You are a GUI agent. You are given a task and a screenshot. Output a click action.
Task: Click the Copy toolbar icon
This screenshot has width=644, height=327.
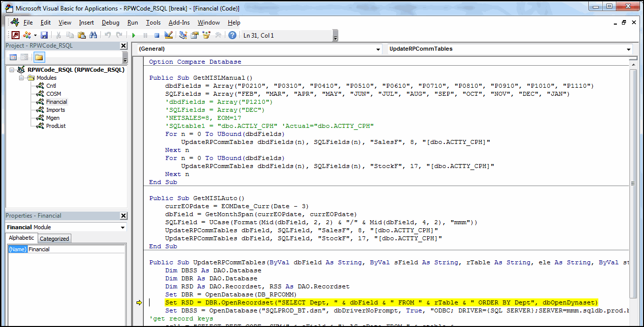(x=70, y=35)
